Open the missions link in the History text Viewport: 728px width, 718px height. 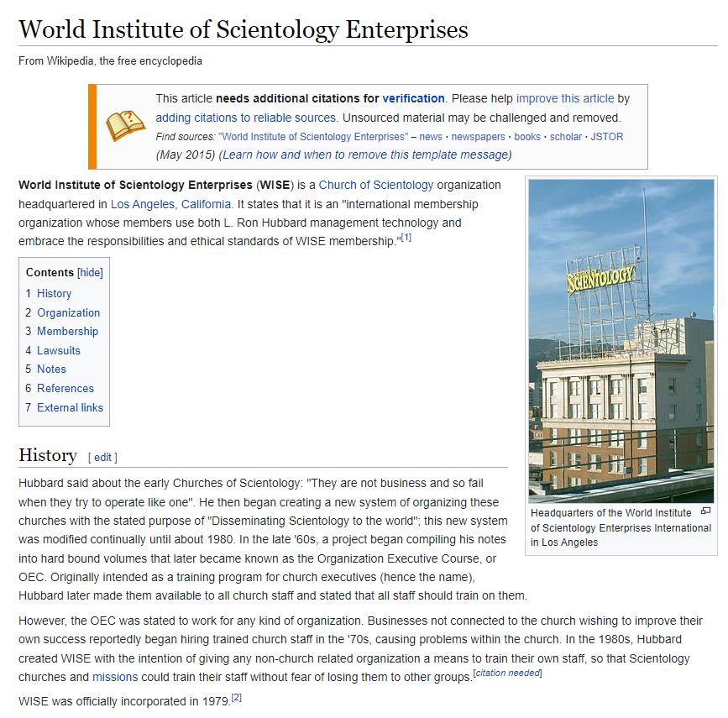[115, 677]
